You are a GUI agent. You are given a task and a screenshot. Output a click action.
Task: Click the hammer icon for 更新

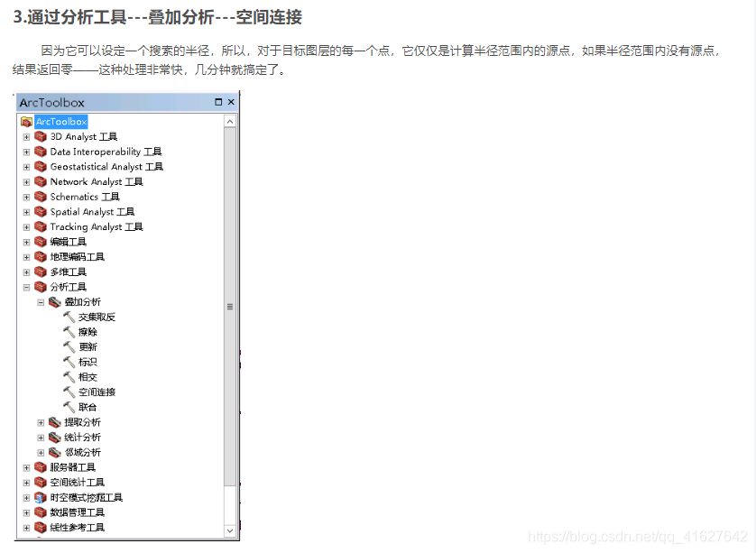click(x=69, y=346)
